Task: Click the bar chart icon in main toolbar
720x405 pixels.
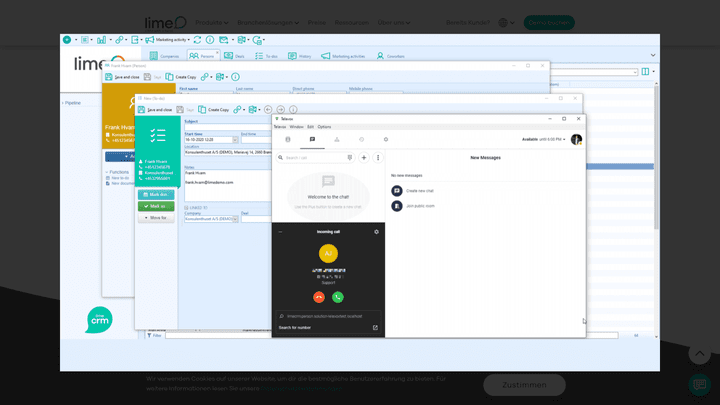Action: point(101,40)
